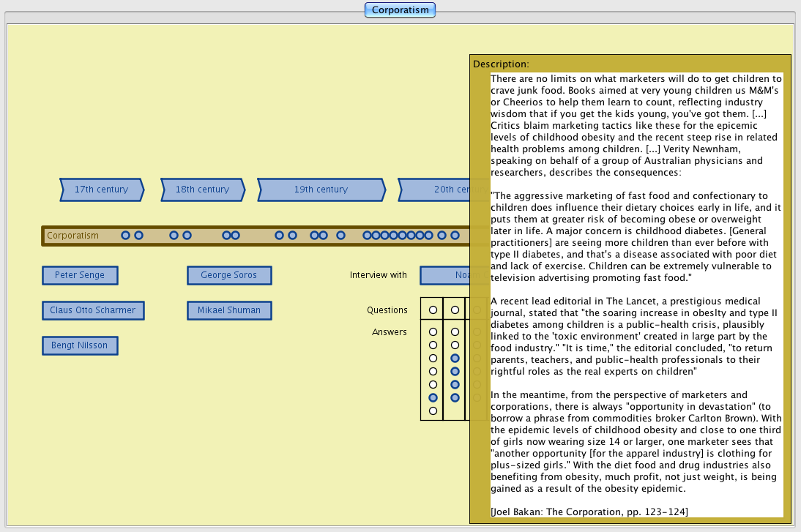Jump to the 17th century arrow
The width and height of the screenshot is (801, 532).
point(101,190)
